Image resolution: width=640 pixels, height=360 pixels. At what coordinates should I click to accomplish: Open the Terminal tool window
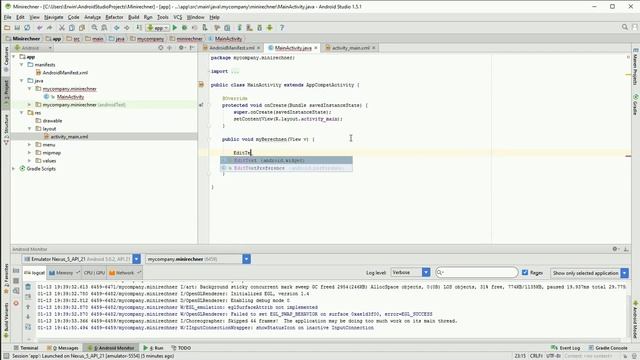[x=26, y=348]
